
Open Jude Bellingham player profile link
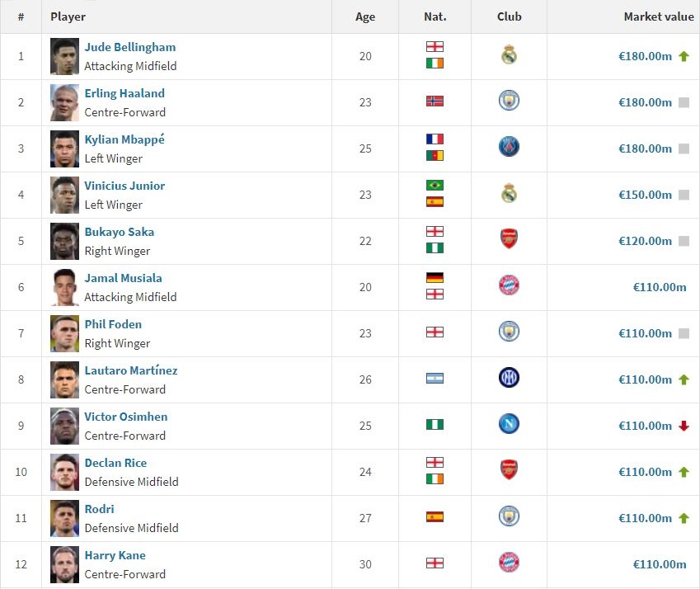point(130,47)
